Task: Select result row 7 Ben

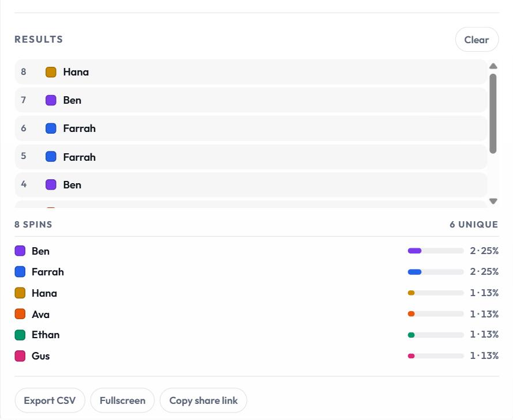Action: click(251, 100)
